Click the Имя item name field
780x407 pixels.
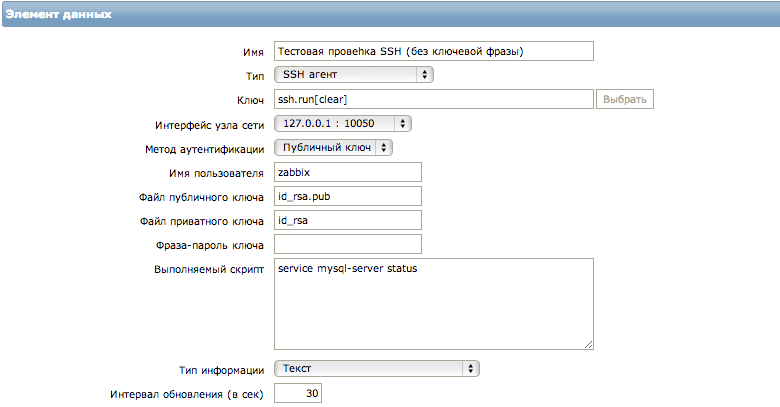pyautogui.click(x=433, y=51)
